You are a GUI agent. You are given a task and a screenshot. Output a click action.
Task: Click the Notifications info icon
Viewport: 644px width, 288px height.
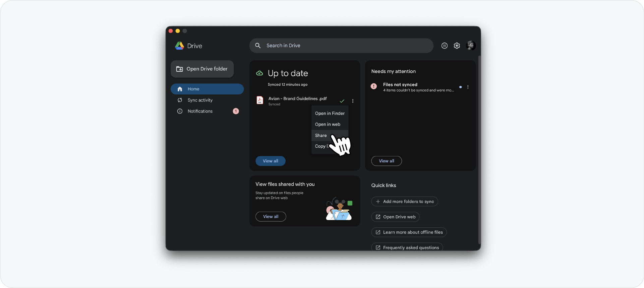click(x=180, y=111)
